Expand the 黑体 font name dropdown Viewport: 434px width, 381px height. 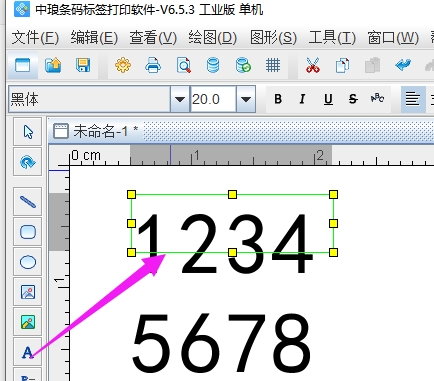click(x=180, y=99)
